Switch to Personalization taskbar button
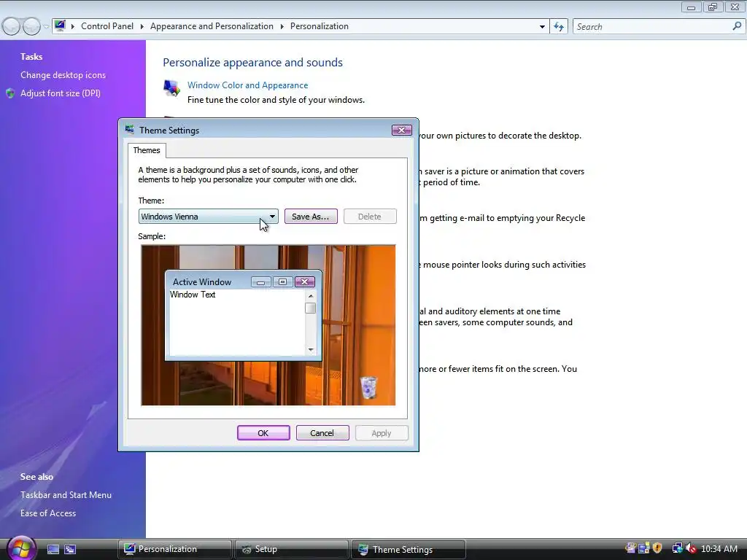Image resolution: width=747 pixels, height=560 pixels. point(175,549)
